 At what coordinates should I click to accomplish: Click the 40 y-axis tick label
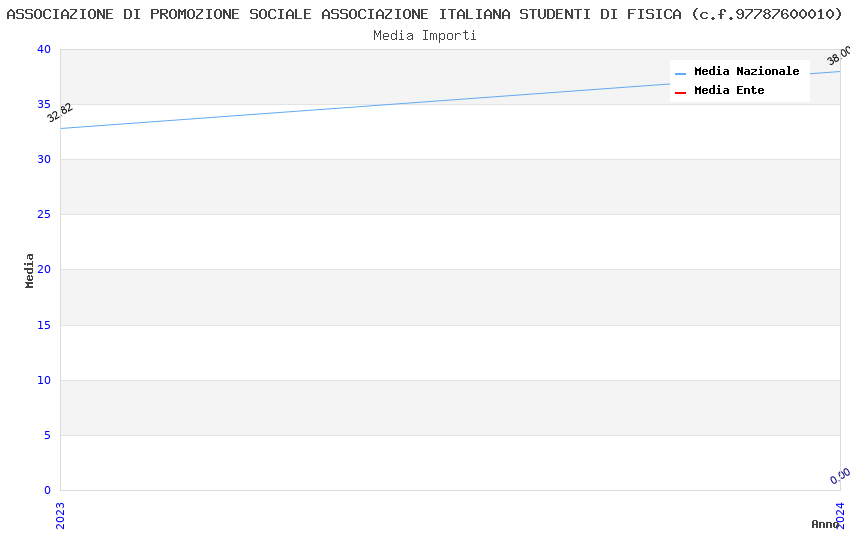(x=43, y=50)
